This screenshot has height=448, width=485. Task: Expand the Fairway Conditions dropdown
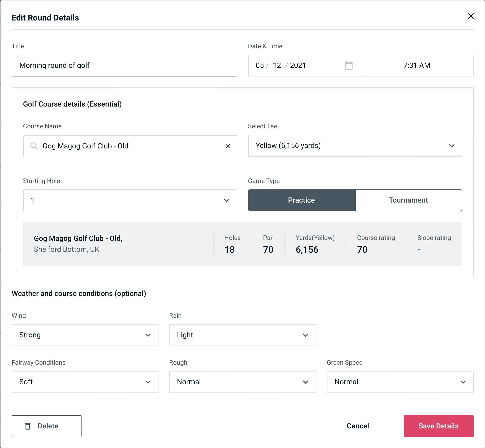84,382
